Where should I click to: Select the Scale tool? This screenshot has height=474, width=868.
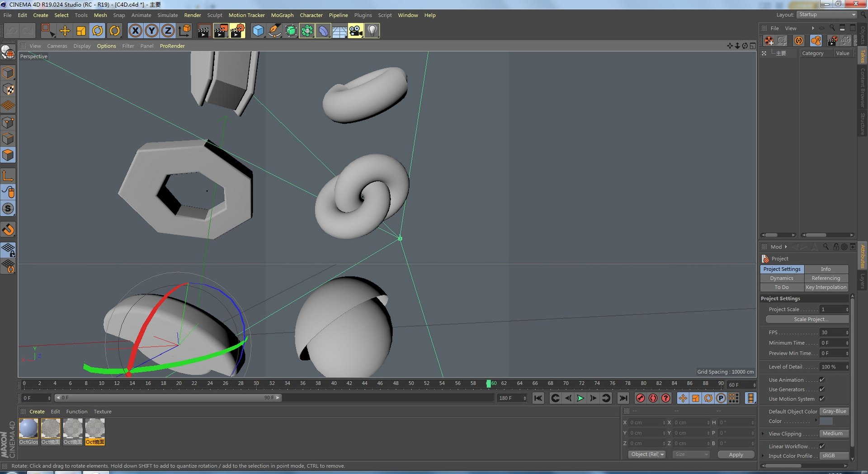[x=81, y=31]
